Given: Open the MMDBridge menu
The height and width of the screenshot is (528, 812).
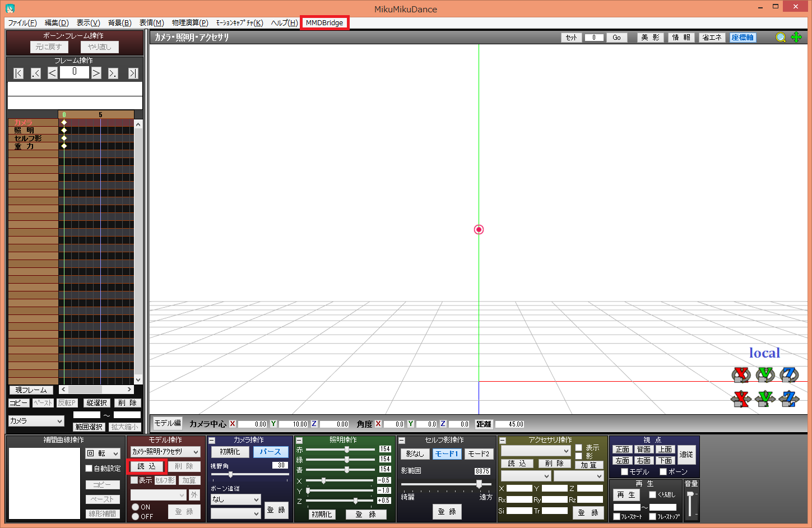Looking at the screenshot, I should click(x=324, y=23).
